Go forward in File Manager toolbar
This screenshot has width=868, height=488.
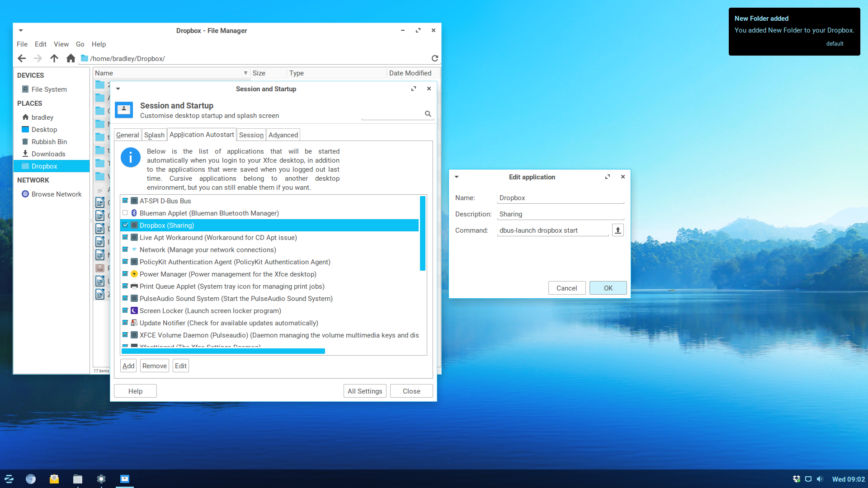pos(38,58)
